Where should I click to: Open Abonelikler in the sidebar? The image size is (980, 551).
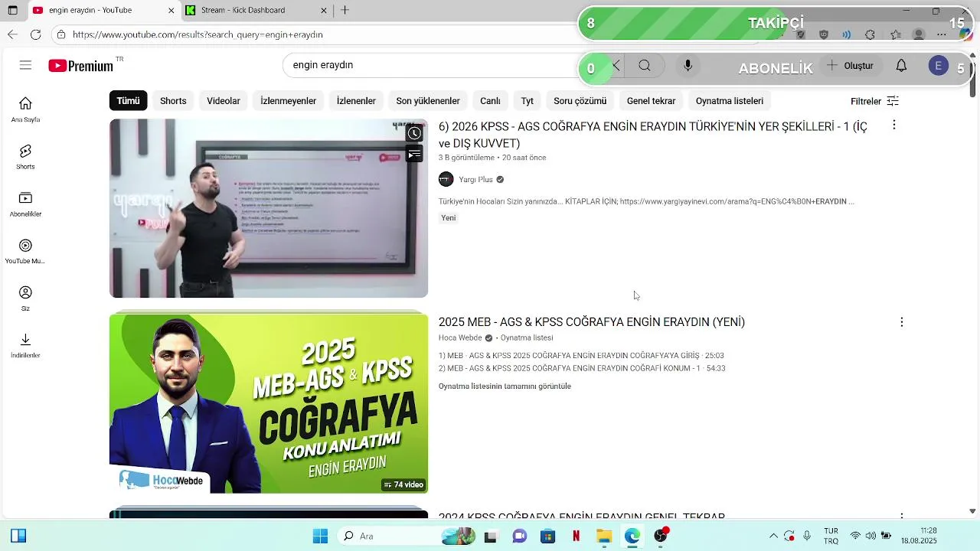click(x=25, y=204)
